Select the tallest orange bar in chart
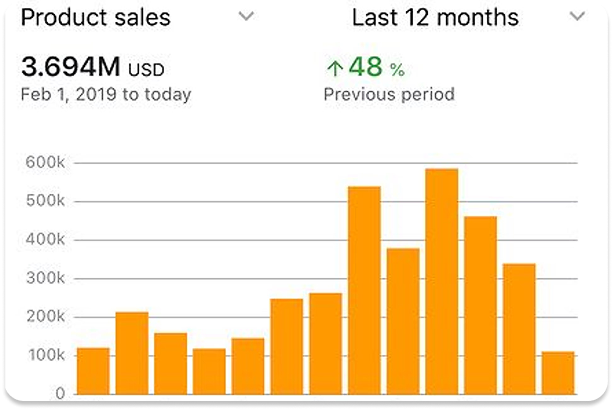Image resolution: width=612 pixels, height=409 pixels. [x=441, y=281]
